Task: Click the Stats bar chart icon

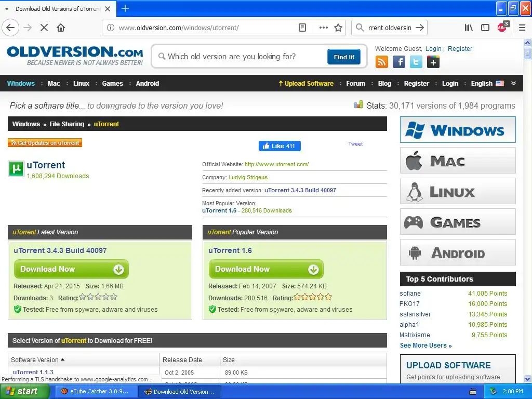Action: pos(358,104)
